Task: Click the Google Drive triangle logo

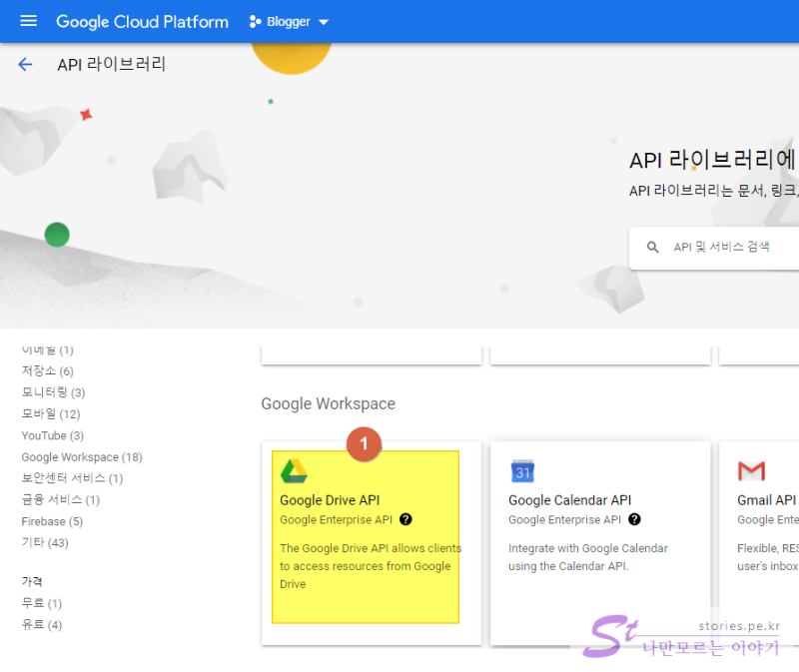Action: 294,471
